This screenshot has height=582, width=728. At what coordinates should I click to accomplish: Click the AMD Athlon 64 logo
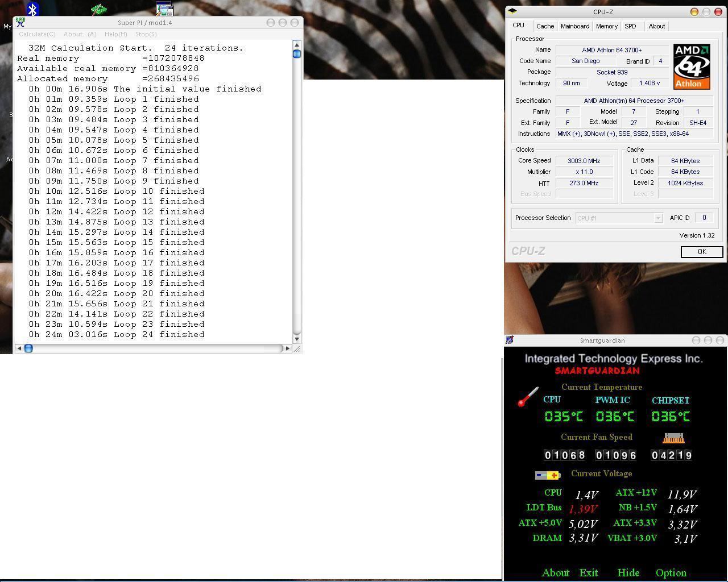click(x=692, y=66)
